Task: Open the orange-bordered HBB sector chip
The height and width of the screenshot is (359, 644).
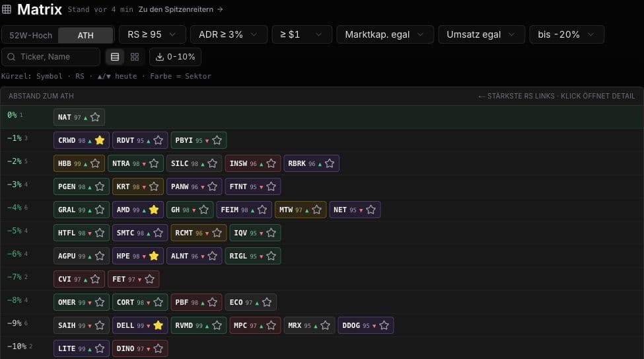Action: [79, 164]
